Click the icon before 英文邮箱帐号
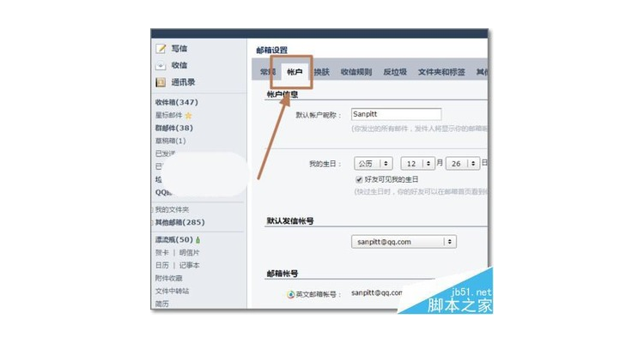Viewport: 644px width, 343px height. pyautogui.click(x=291, y=294)
